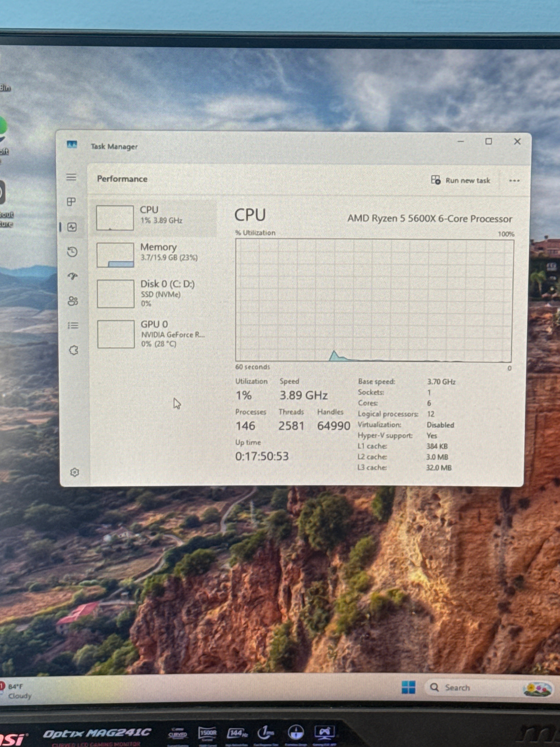Screen dimensions: 560x747
Task: Go to the Processes page icon
Action: click(x=71, y=202)
